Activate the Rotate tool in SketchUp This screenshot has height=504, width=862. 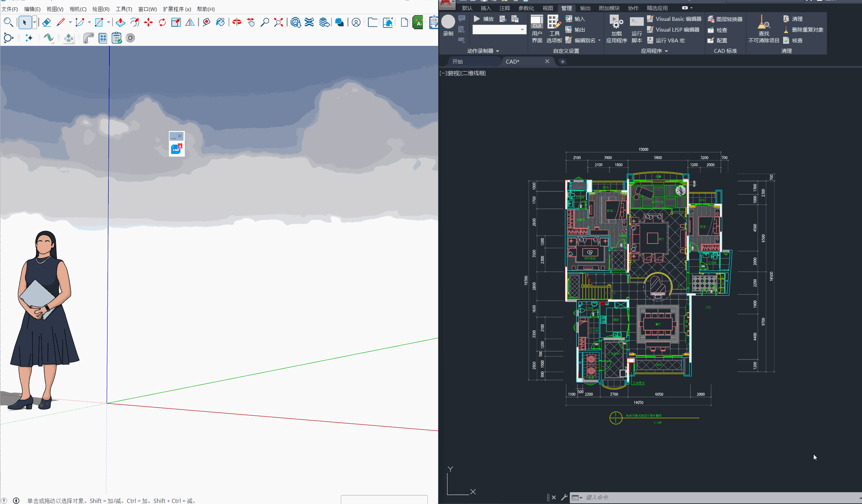tap(162, 23)
